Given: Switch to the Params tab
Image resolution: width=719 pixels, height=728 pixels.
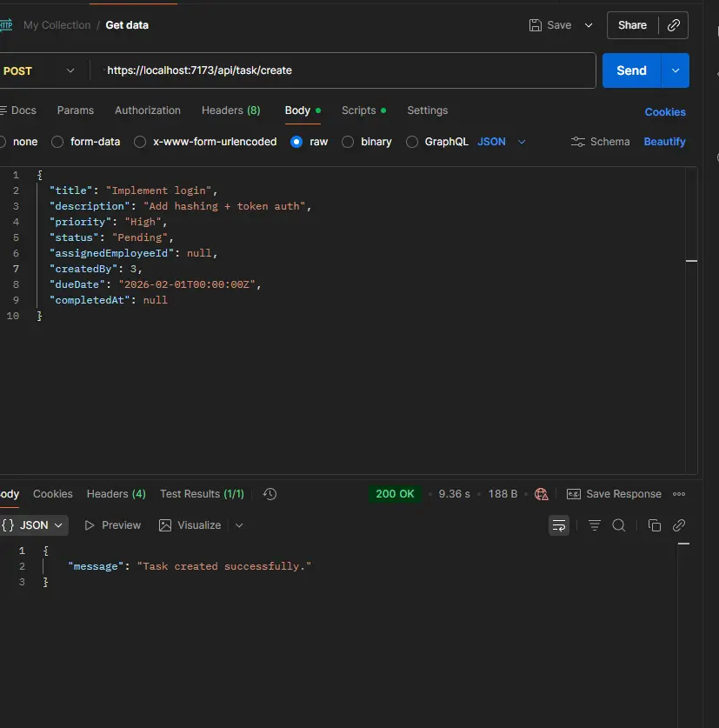Looking at the screenshot, I should click(75, 110).
